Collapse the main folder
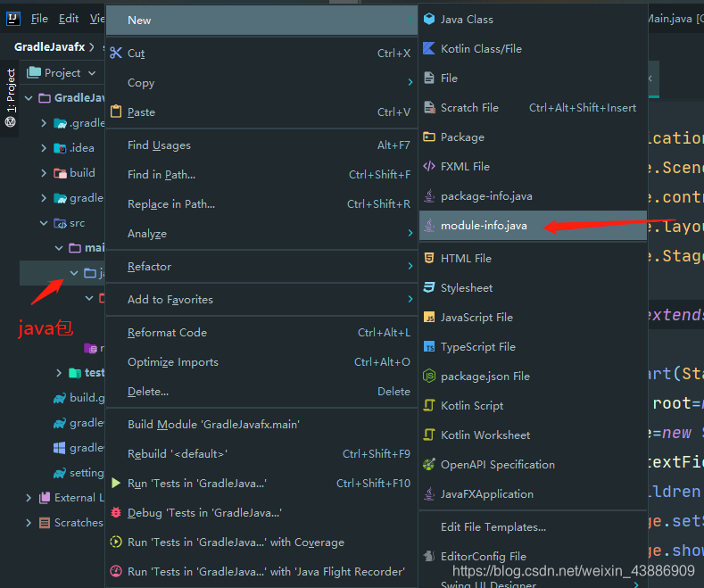Screen dimensions: 704x588 [x=59, y=248]
